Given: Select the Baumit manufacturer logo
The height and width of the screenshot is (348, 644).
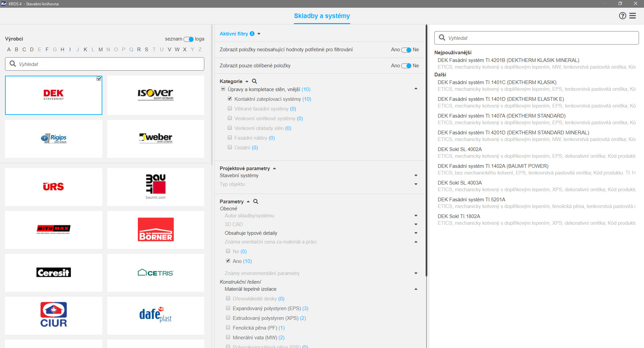Looking at the screenshot, I should (x=156, y=187).
